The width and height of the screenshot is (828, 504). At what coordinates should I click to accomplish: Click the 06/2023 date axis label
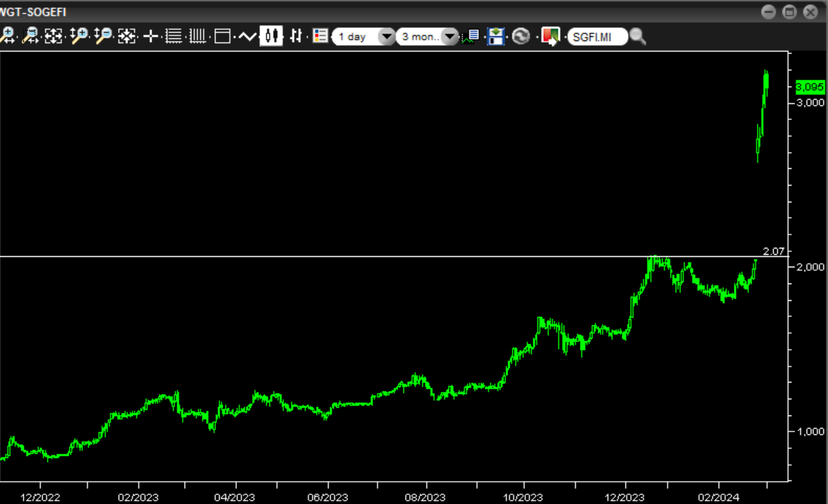(x=327, y=497)
